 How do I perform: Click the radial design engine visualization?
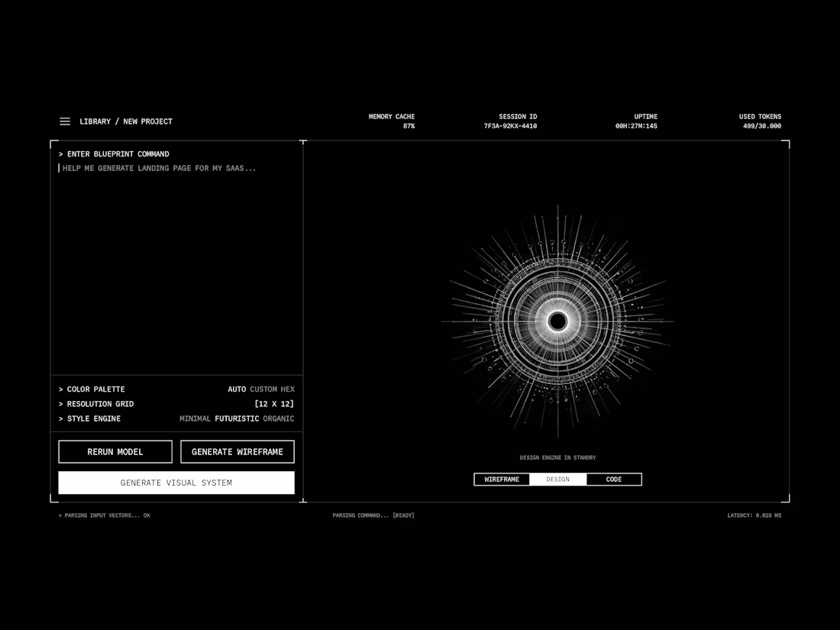click(x=557, y=321)
